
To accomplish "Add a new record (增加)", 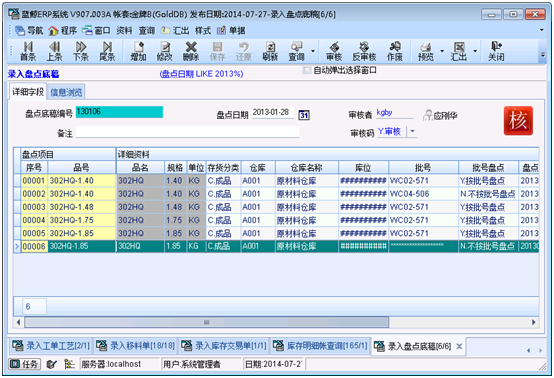I will (x=138, y=51).
